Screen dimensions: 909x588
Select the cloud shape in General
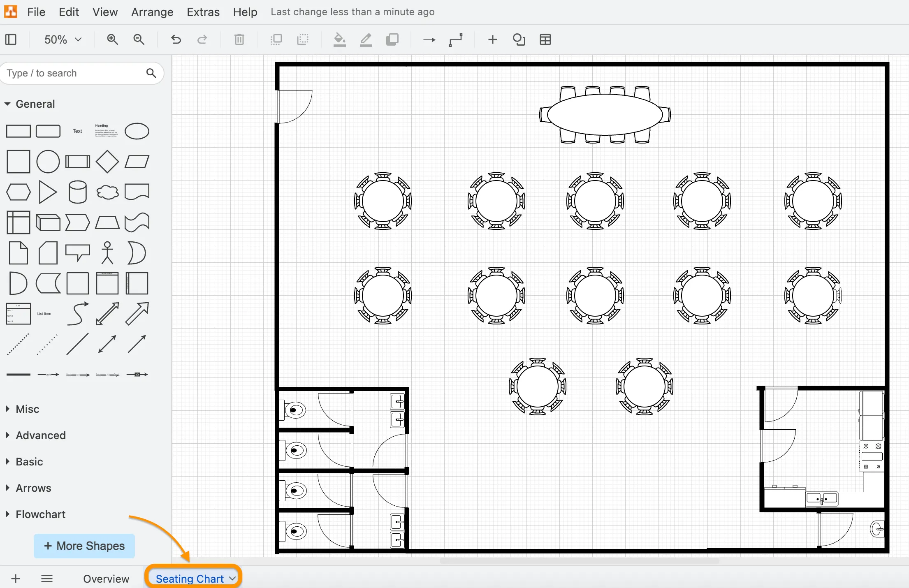point(107,192)
